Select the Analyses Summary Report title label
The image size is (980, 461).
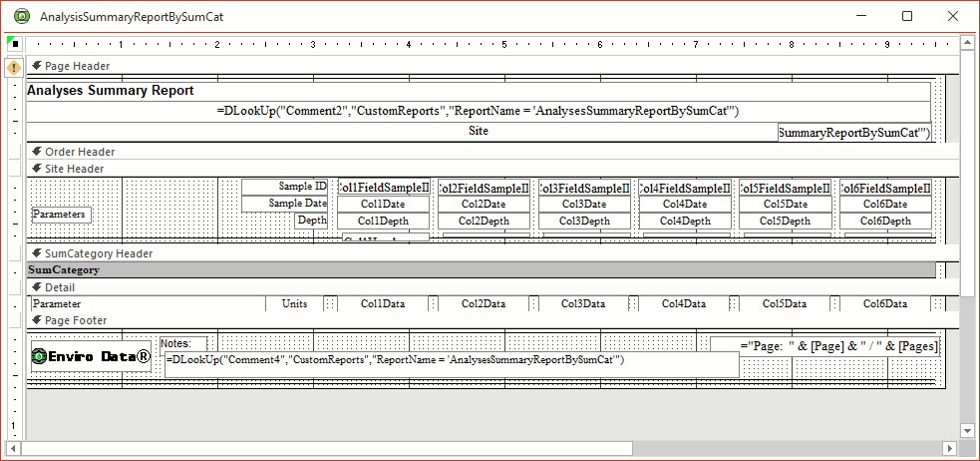coord(479,91)
